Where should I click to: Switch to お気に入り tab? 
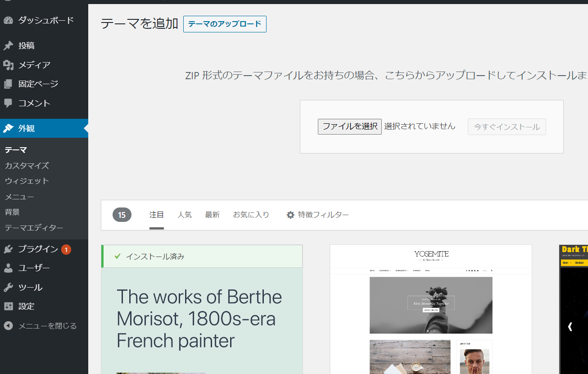pos(251,215)
